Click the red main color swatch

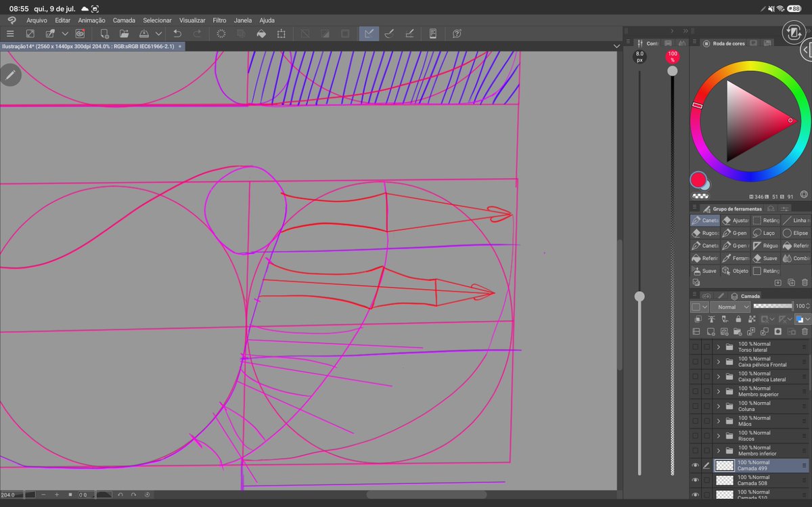[698, 179]
